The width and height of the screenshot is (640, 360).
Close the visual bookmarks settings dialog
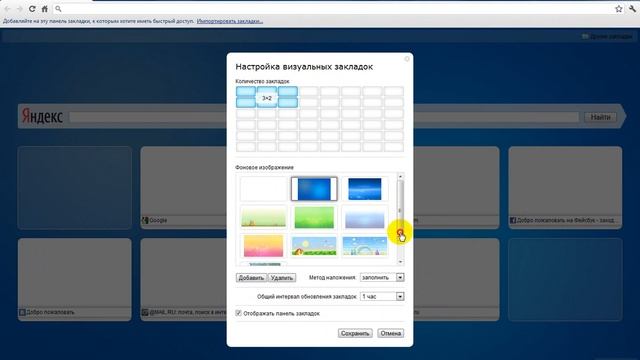(x=407, y=59)
